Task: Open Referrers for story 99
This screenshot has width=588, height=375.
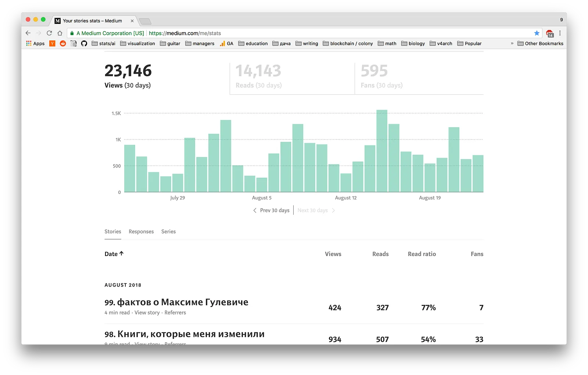Action: [175, 313]
